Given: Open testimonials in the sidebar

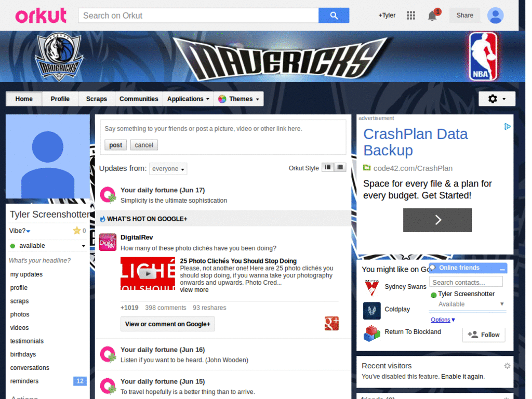Looking at the screenshot, I should 27,341.
